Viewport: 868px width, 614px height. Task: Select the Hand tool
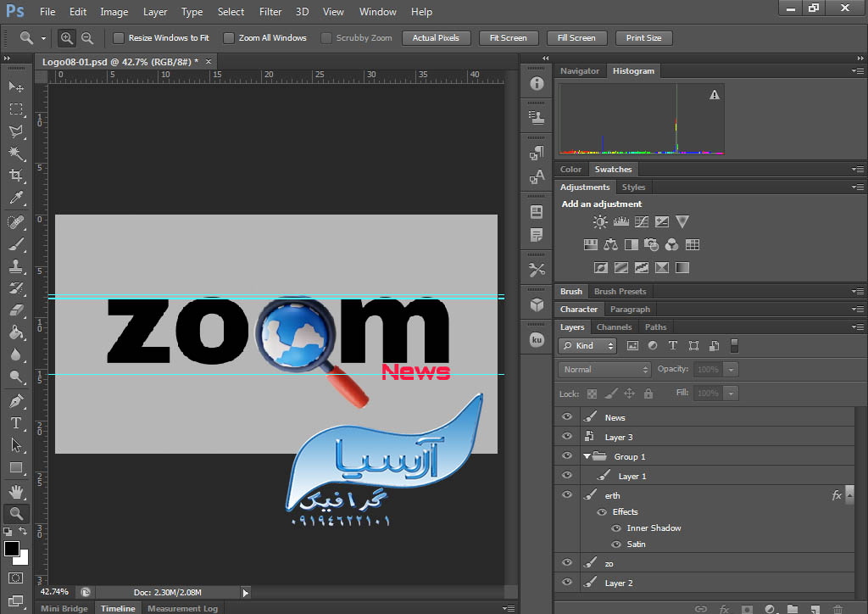15,491
